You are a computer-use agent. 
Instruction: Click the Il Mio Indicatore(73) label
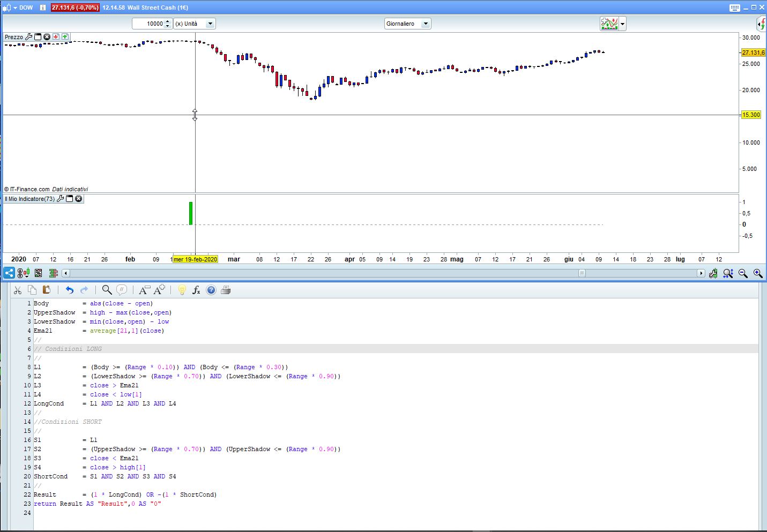(29, 199)
